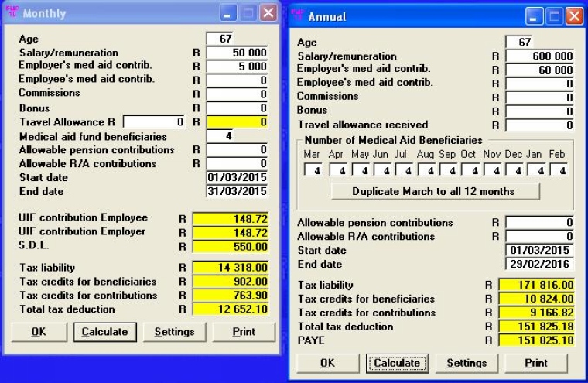This screenshot has height=383, width=588.
Task: Click UIF contribution Employer value in Monthly
Action: [x=231, y=233]
